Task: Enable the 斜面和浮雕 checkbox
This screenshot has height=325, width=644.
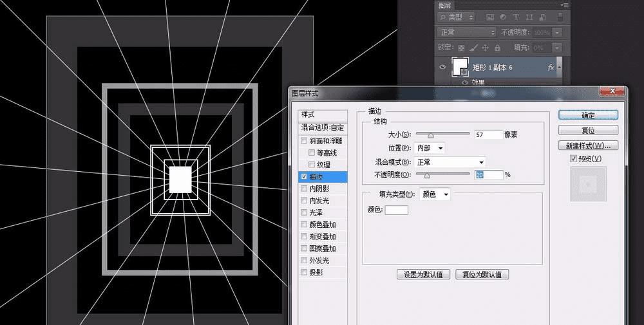Action: click(304, 141)
